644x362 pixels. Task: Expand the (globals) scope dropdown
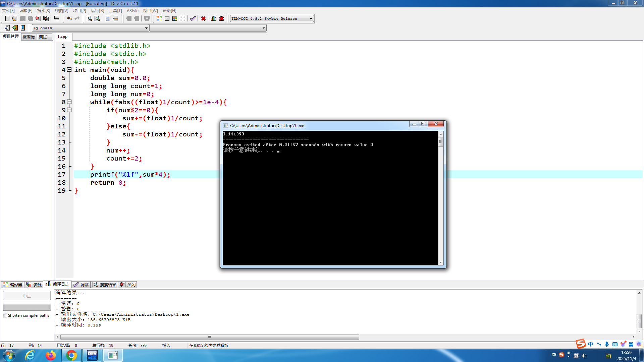[146, 28]
